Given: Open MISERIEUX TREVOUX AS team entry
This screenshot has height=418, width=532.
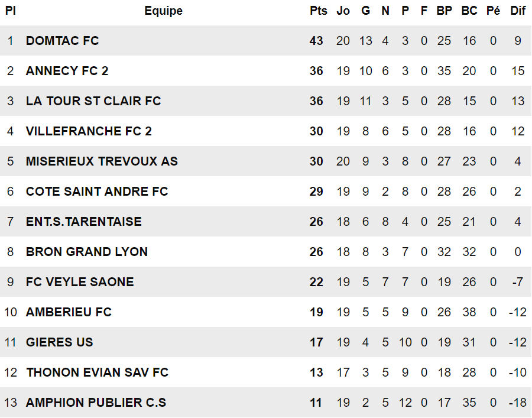Looking at the screenshot, I should [102, 161].
